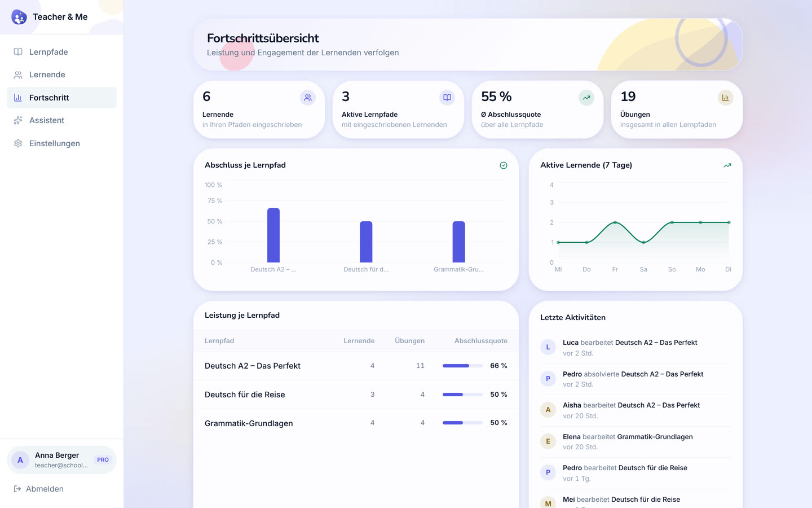This screenshot has width=812, height=508.
Task: Click Luca's avatar in Letzte Aktivitäten
Action: point(548,347)
